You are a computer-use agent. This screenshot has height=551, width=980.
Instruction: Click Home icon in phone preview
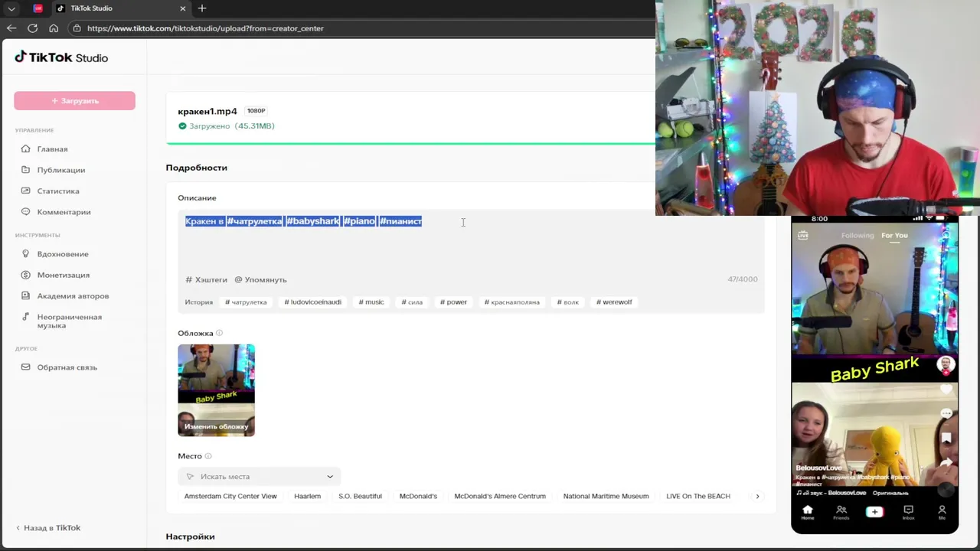point(807,512)
